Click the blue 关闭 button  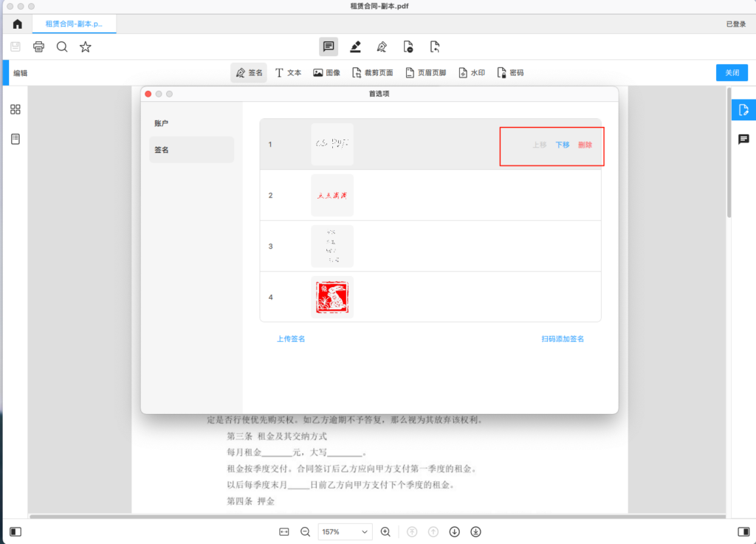[731, 73]
